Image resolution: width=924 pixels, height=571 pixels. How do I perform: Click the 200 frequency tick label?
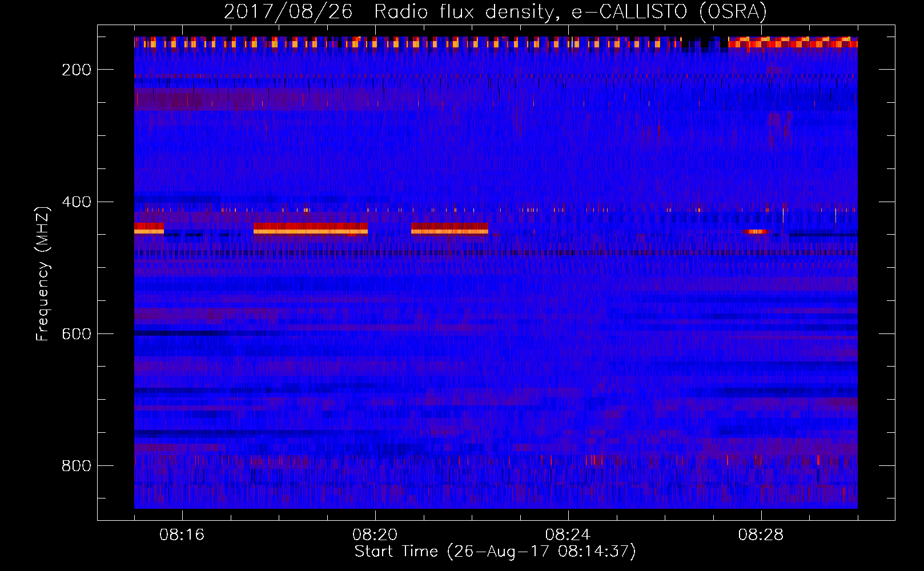pyautogui.click(x=77, y=70)
